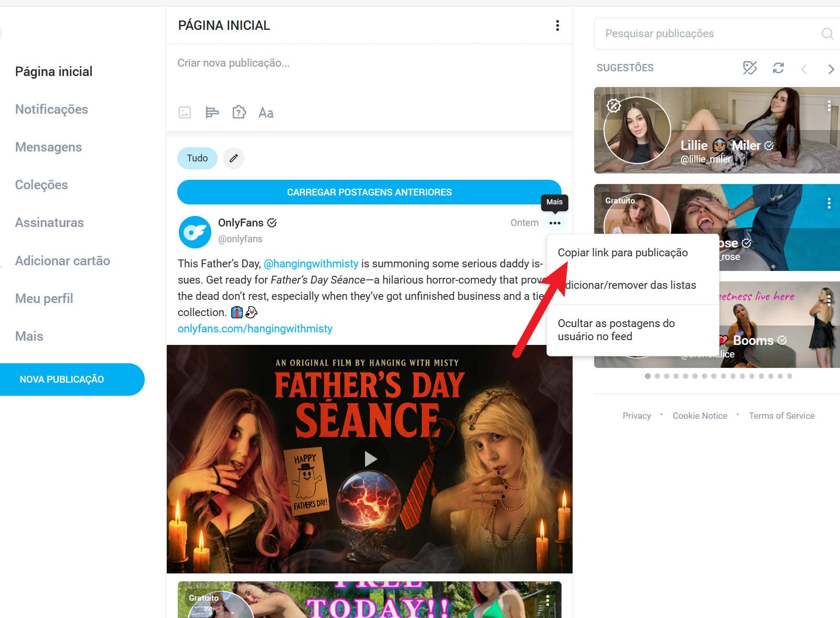840x618 pixels.
Task: Open the @hangingwithmisty mention link
Action: [311, 264]
